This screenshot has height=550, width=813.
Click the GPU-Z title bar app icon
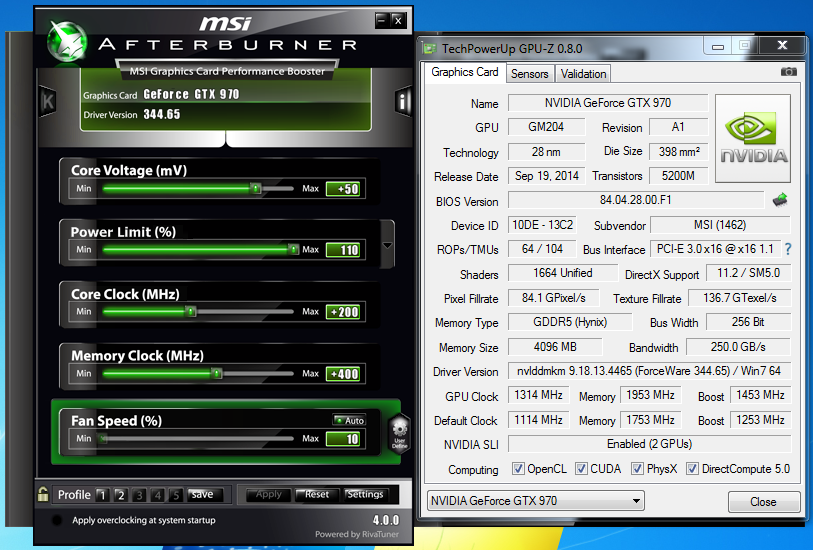[x=429, y=48]
